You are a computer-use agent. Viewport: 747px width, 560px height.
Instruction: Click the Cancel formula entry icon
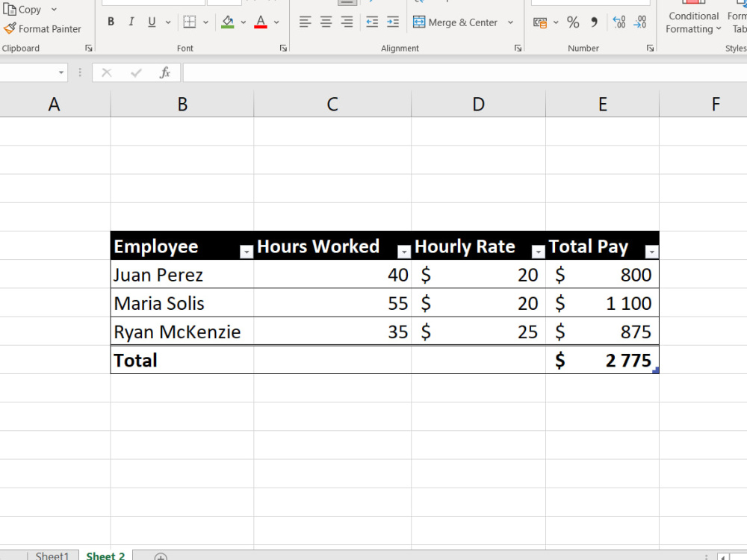(106, 72)
